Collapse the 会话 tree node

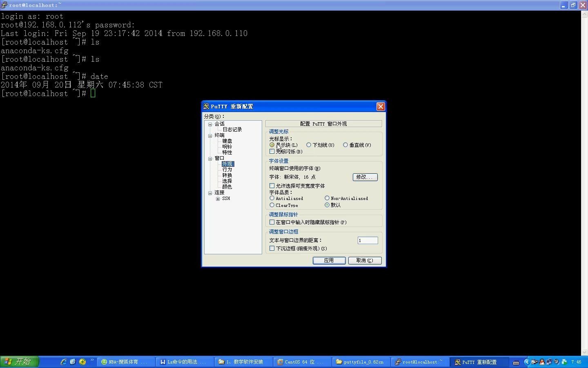point(210,124)
